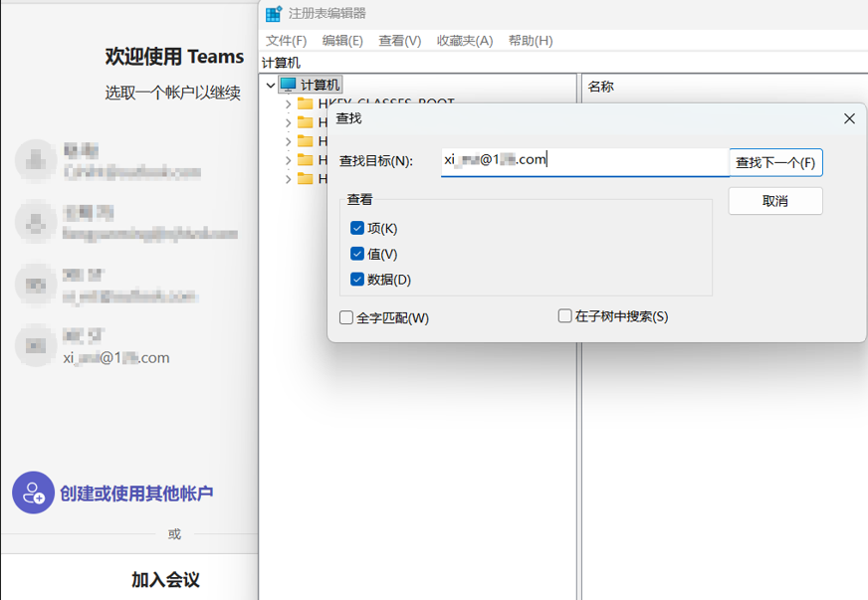
Task: Open the 编辑(E) menu
Action: tap(342, 41)
